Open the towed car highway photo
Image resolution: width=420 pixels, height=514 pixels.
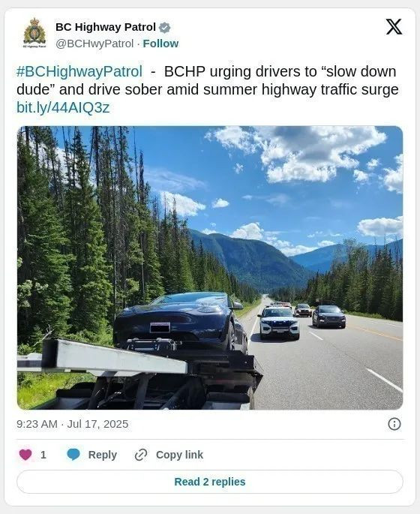click(210, 268)
